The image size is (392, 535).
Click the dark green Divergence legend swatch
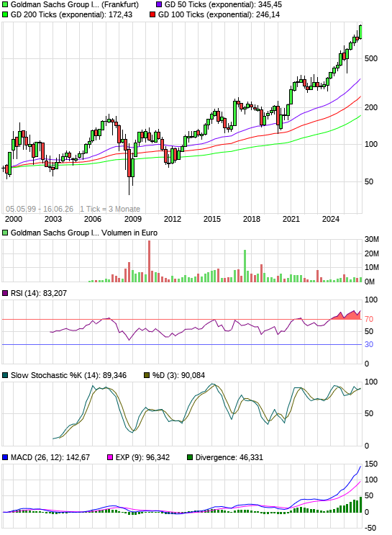click(x=190, y=457)
